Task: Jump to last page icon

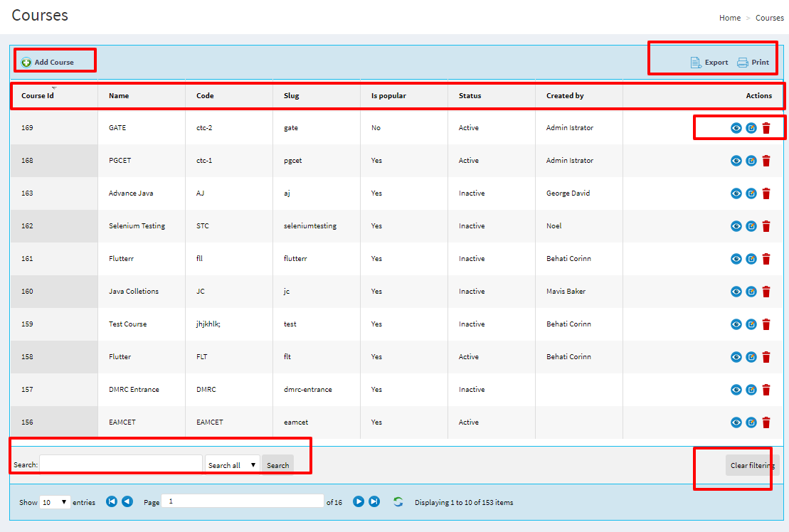Action: (x=374, y=501)
